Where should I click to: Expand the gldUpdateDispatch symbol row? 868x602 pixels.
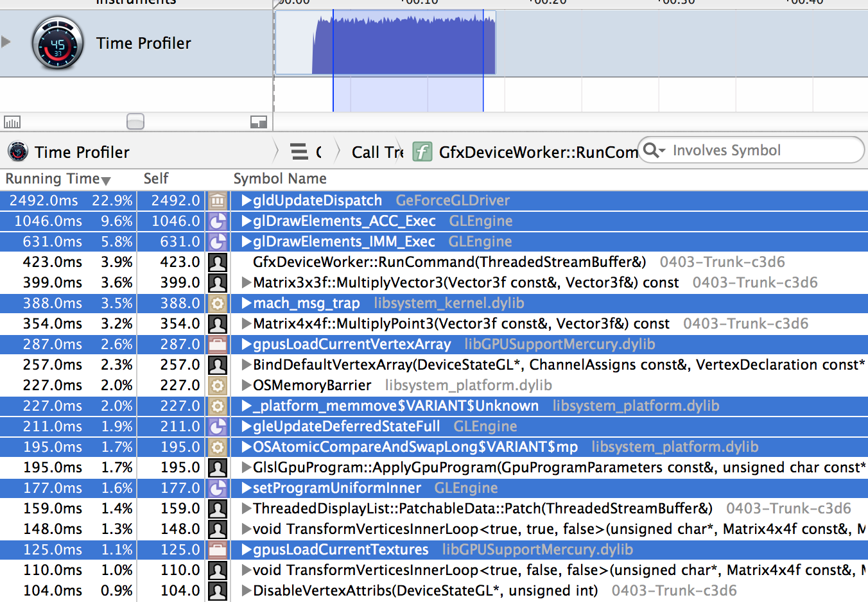[246, 201]
